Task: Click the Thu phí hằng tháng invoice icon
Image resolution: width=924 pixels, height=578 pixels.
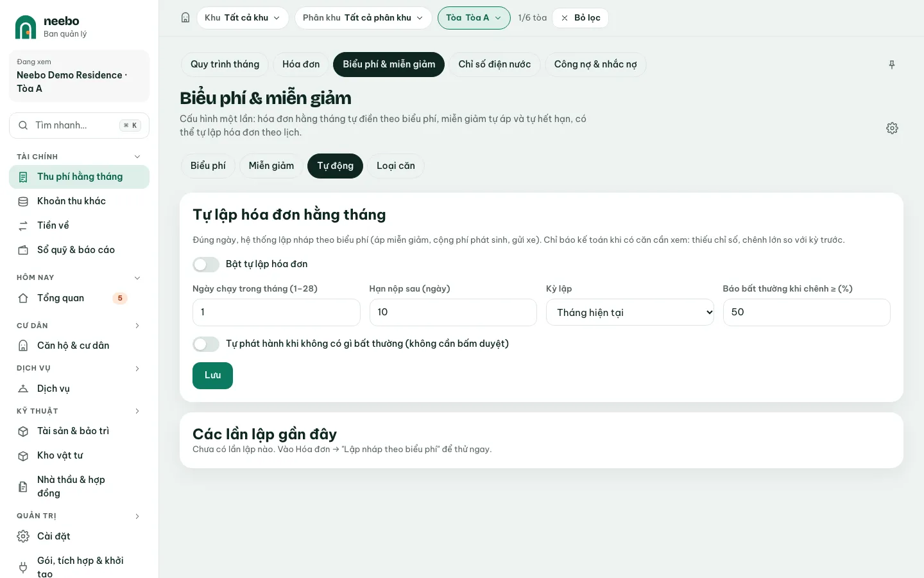Action: pos(23,177)
